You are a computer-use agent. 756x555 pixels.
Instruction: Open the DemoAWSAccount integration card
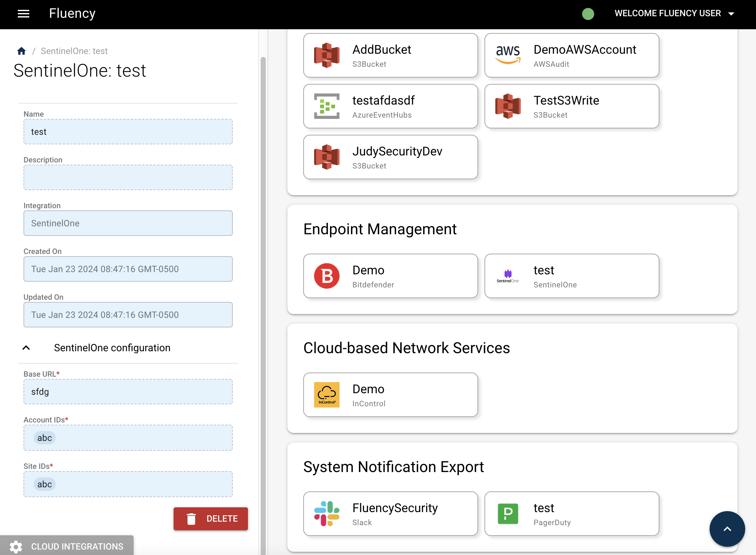(572, 55)
